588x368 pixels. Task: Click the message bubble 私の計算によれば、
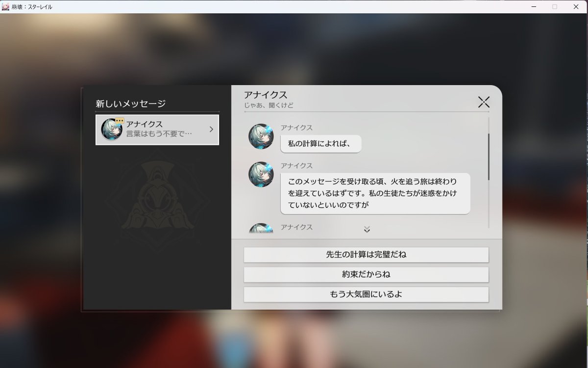point(321,144)
